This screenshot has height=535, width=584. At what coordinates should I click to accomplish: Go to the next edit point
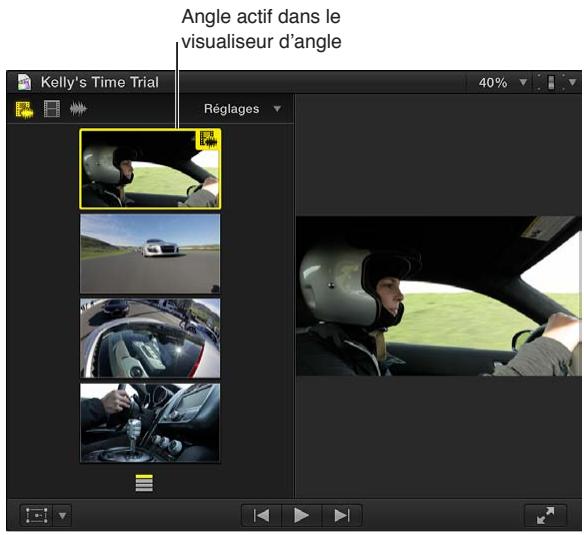[x=342, y=516]
